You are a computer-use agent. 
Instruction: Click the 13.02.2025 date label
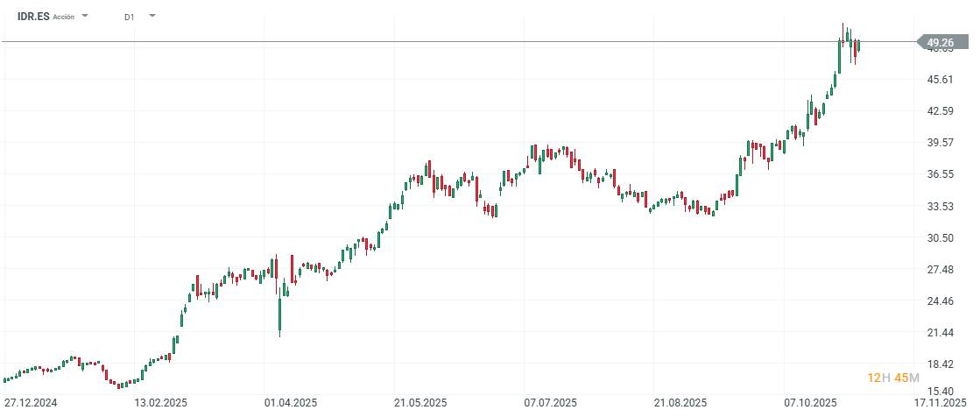(160, 403)
